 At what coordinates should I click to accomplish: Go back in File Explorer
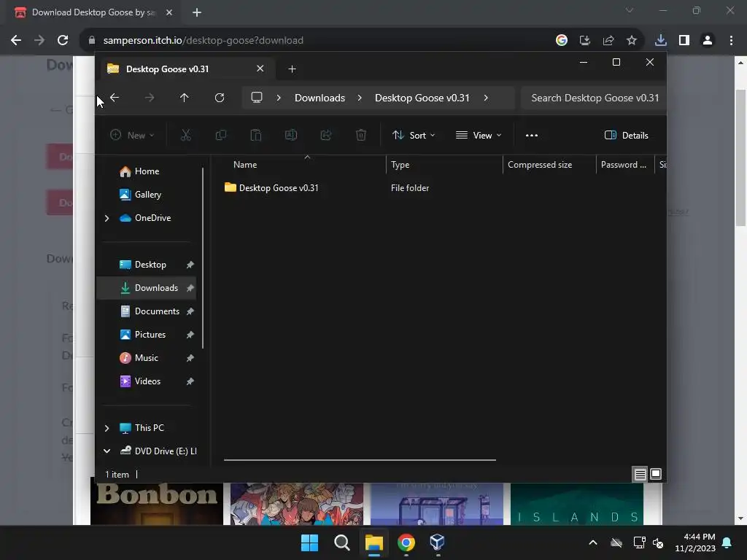[115, 98]
